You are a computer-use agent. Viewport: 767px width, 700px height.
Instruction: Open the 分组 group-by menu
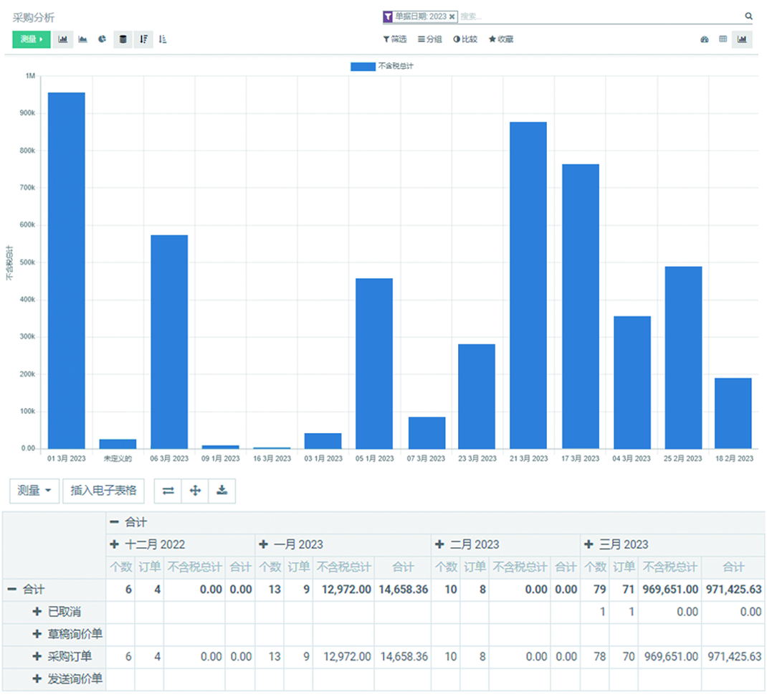[x=430, y=39]
